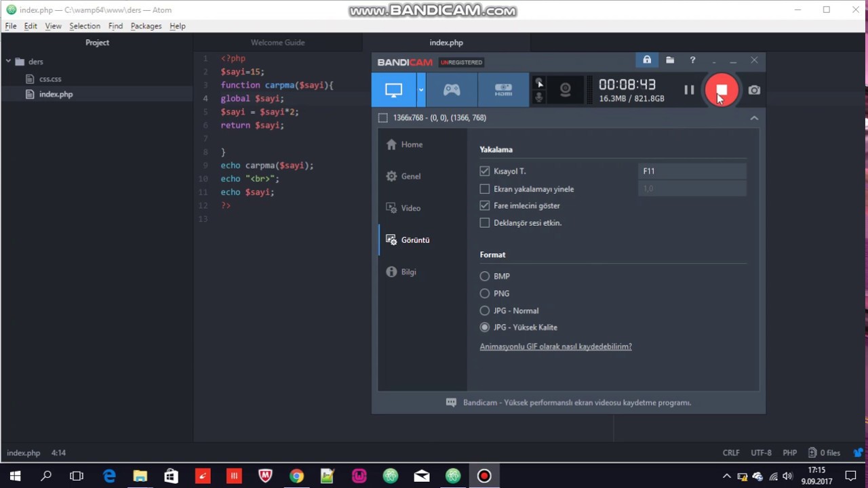Open Animasyonlu GIF olarak nasıl kaydedebilirim link
The width and height of the screenshot is (868, 488).
coord(555,346)
